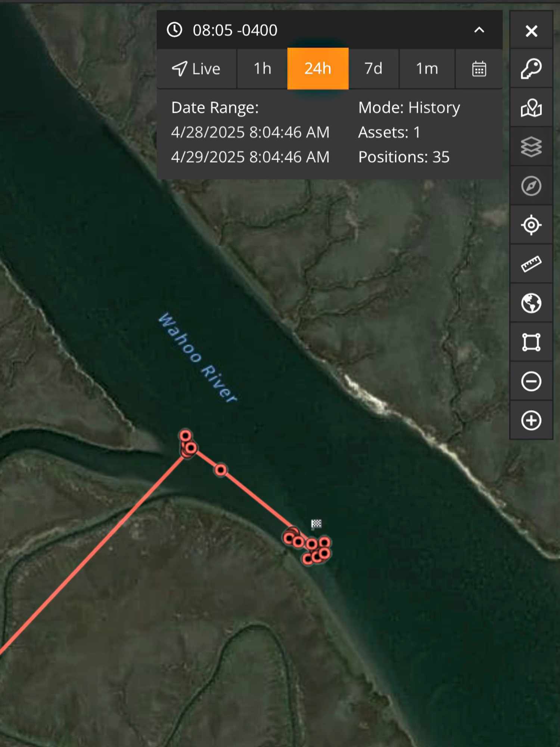The image size is (560, 747).
Task: Click the mid-river track position marker
Action: tap(221, 469)
